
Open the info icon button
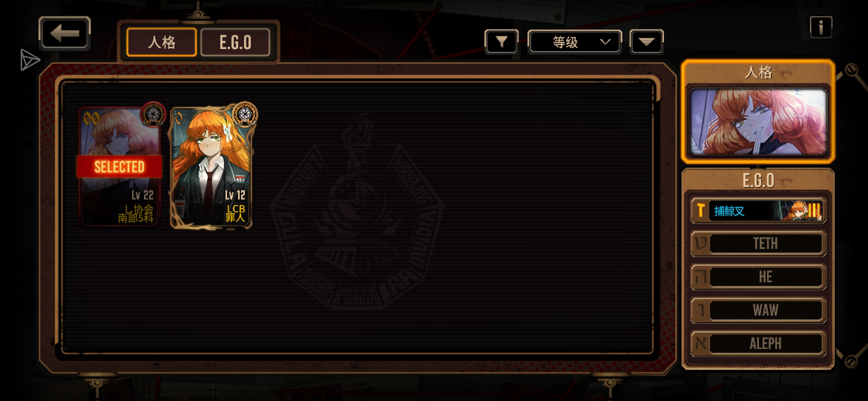(821, 27)
